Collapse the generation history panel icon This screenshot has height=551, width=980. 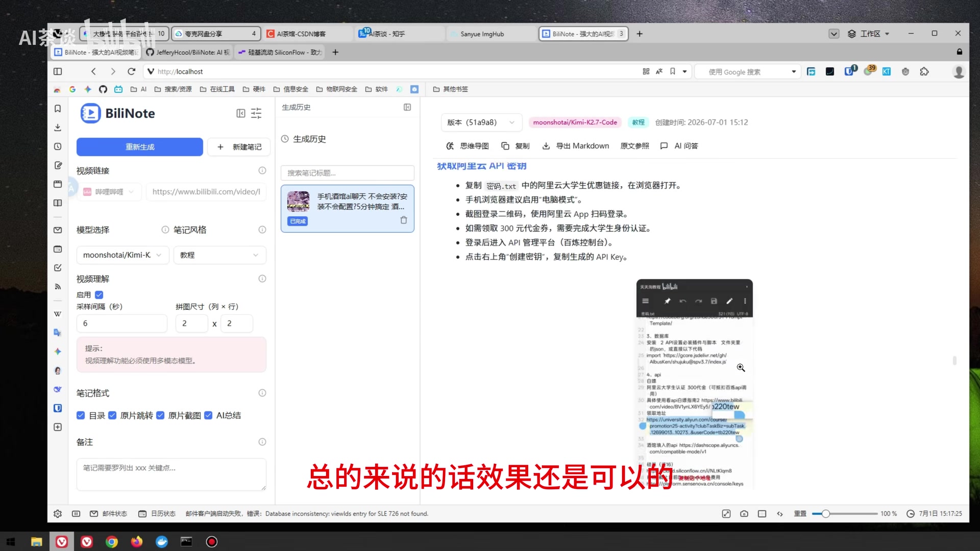(x=407, y=107)
